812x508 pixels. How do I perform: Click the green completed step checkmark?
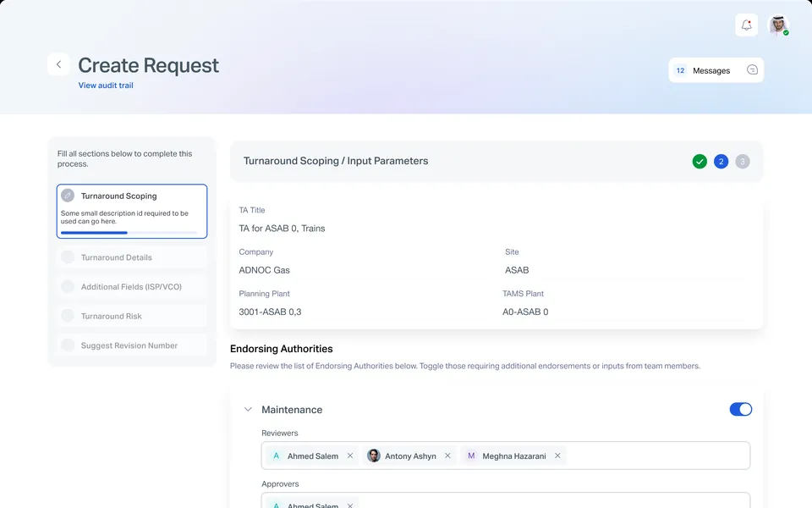pos(700,161)
